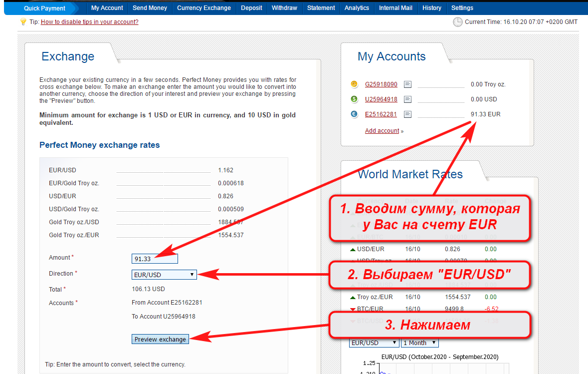Open gold account G25918090 link

click(x=381, y=84)
